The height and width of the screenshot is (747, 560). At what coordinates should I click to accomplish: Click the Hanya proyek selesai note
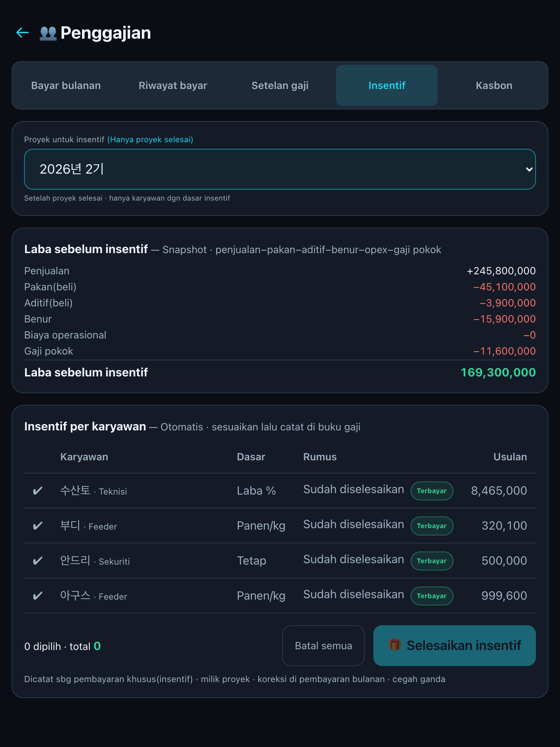[x=150, y=140]
